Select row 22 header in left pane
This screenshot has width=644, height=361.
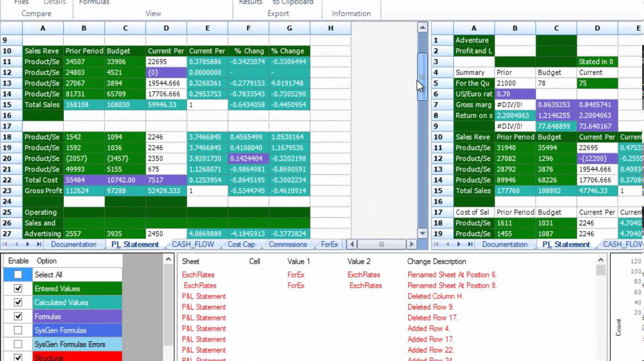pyautogui.click(x=11, y=180)
